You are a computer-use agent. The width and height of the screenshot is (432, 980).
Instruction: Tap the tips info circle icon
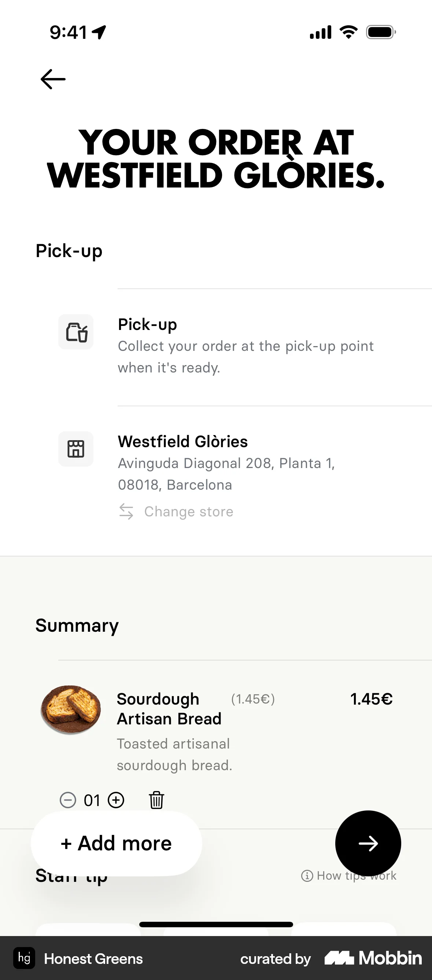[x=307, y=876]
